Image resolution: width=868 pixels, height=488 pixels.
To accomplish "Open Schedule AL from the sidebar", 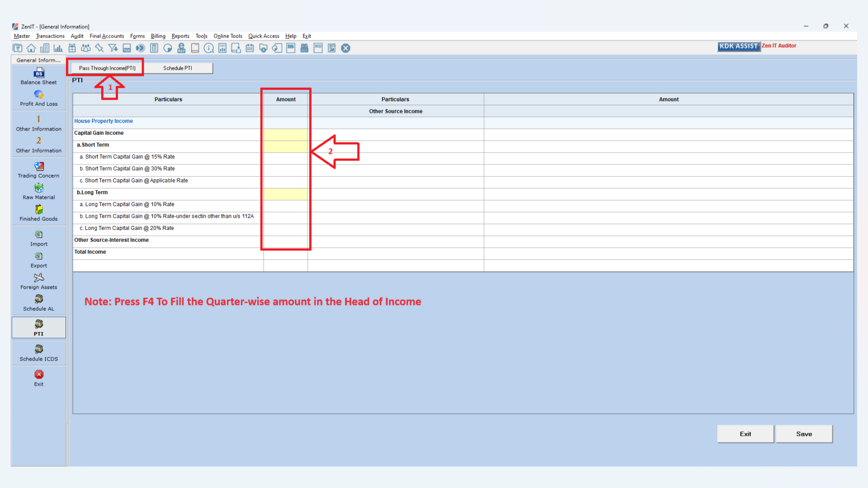I will click(39, 304).
